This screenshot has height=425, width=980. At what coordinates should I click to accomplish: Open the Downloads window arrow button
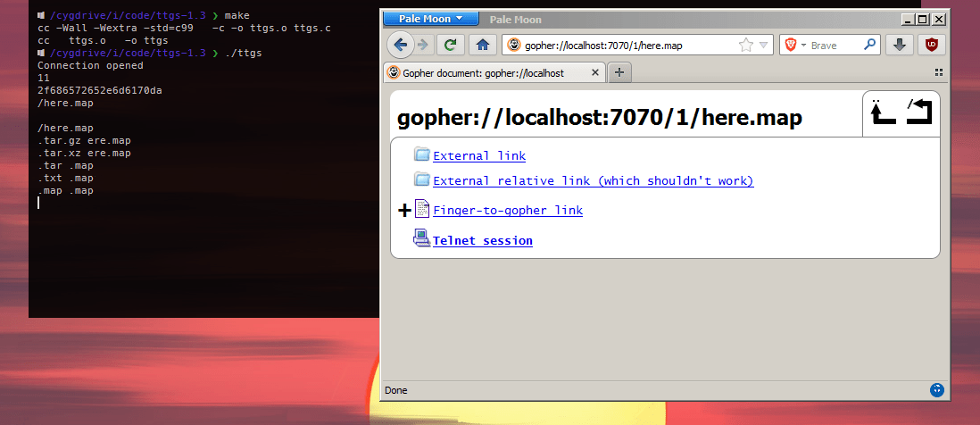click(x=900, y=45)
